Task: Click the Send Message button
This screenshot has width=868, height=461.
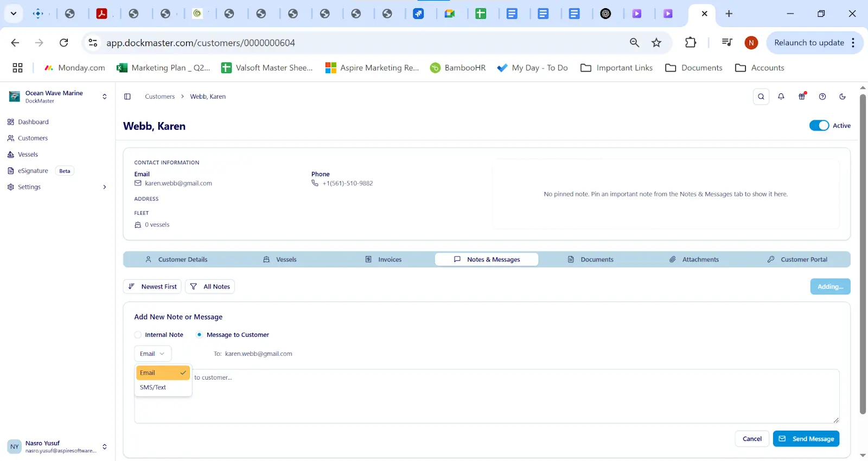Action: pyautogui.click(x=806, y=439)
